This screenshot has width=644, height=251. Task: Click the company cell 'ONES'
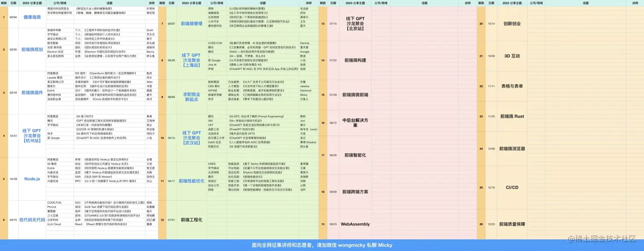tap(217, 164)
